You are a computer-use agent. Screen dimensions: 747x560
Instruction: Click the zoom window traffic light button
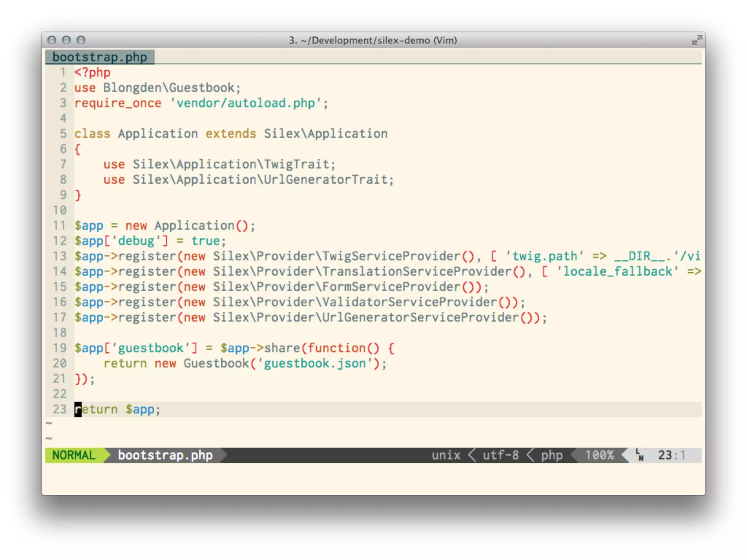pos(81,40)
